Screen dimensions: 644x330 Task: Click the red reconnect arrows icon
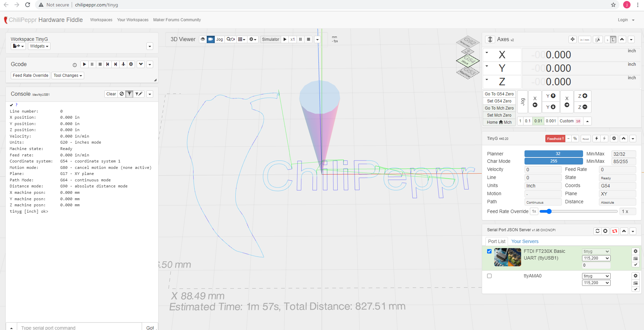pyautogui.click(x=615, y=231)
